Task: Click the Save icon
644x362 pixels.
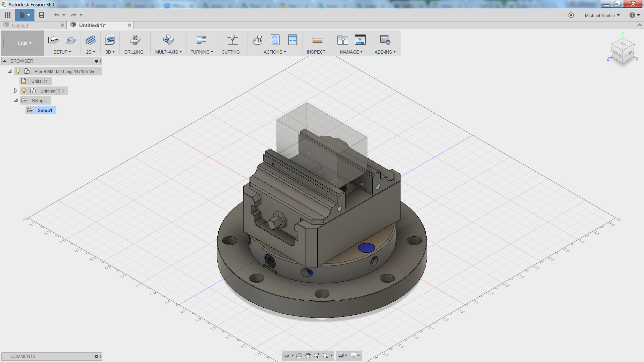Action: pos(42,15)
